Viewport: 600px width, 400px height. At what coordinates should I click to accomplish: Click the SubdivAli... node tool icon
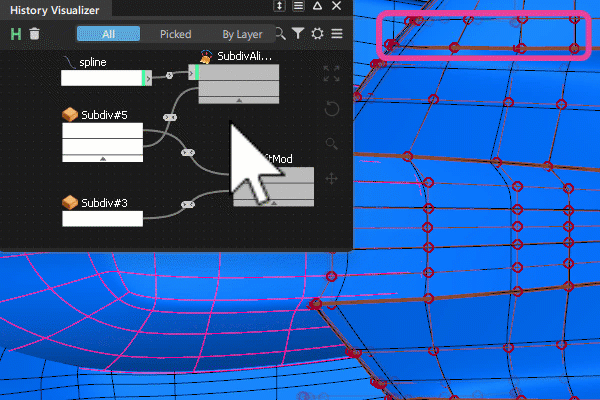(206, 57)
